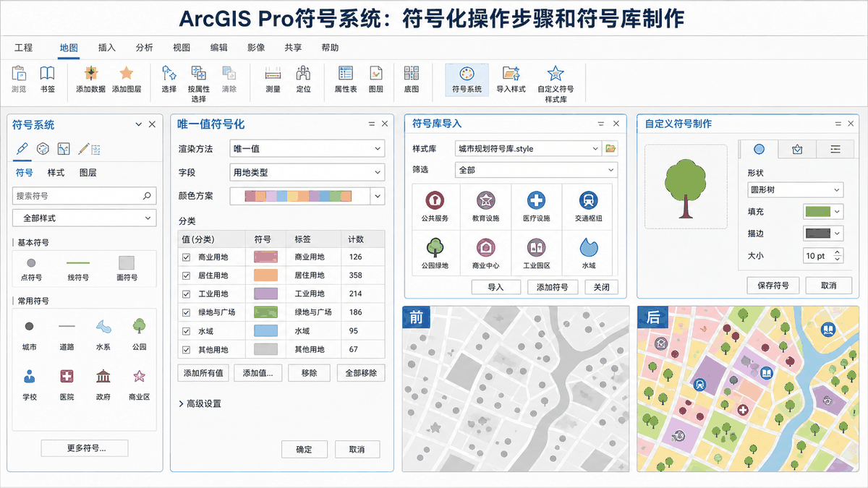Uncheck the 商业用地 row checkbox
868x488 pixels.
(x=187, y=257)
